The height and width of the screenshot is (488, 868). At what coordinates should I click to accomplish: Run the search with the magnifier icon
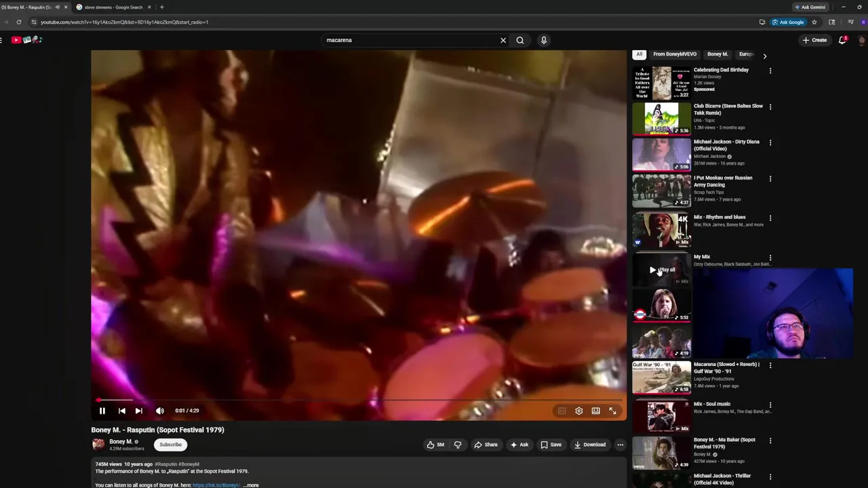(x=520, y=40)
